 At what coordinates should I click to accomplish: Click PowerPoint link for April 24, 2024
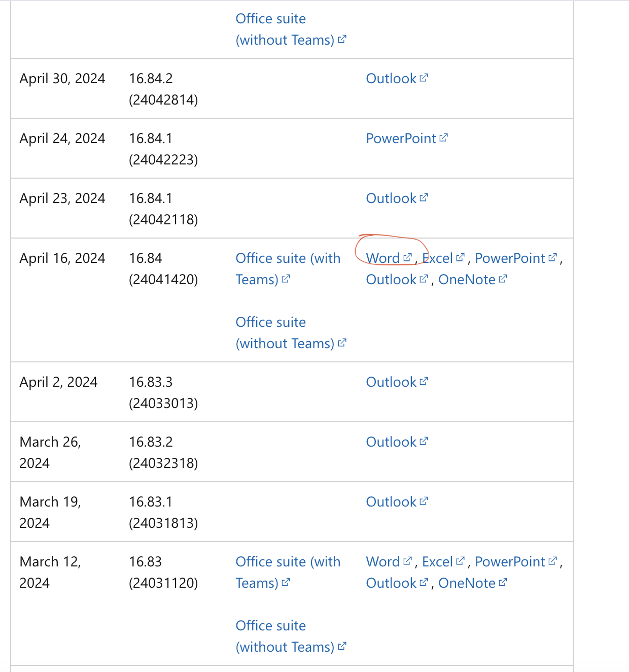point(401,139)
